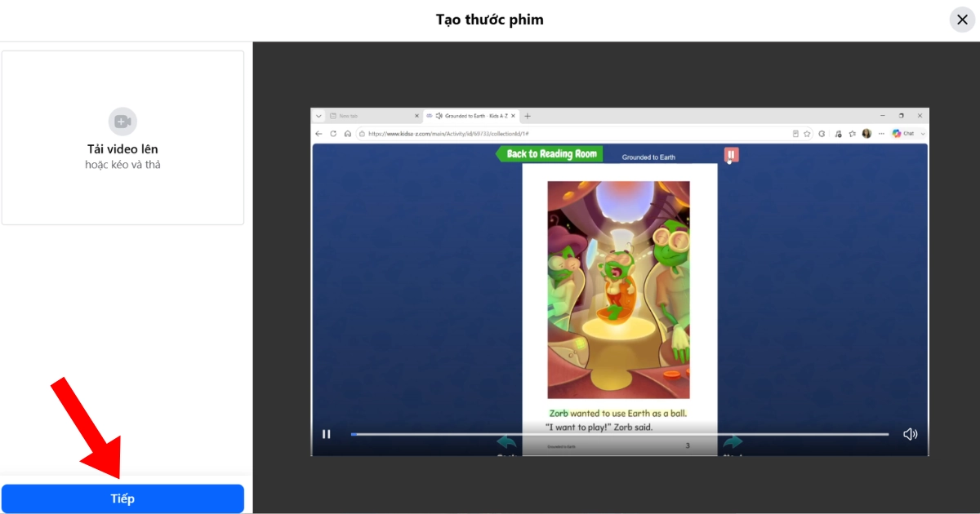Click the highlighted word Zorb in video

pos(559,414)
